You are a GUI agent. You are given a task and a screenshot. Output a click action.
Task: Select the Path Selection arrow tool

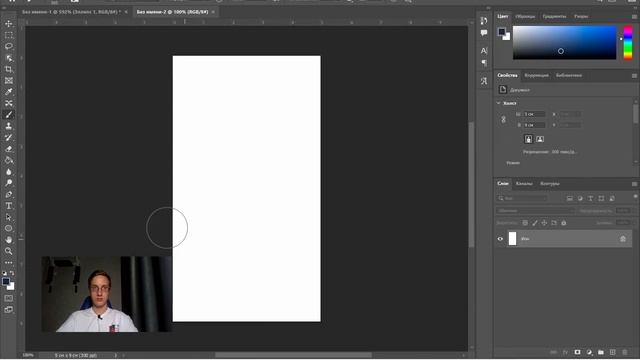click(x=9, y=217)
